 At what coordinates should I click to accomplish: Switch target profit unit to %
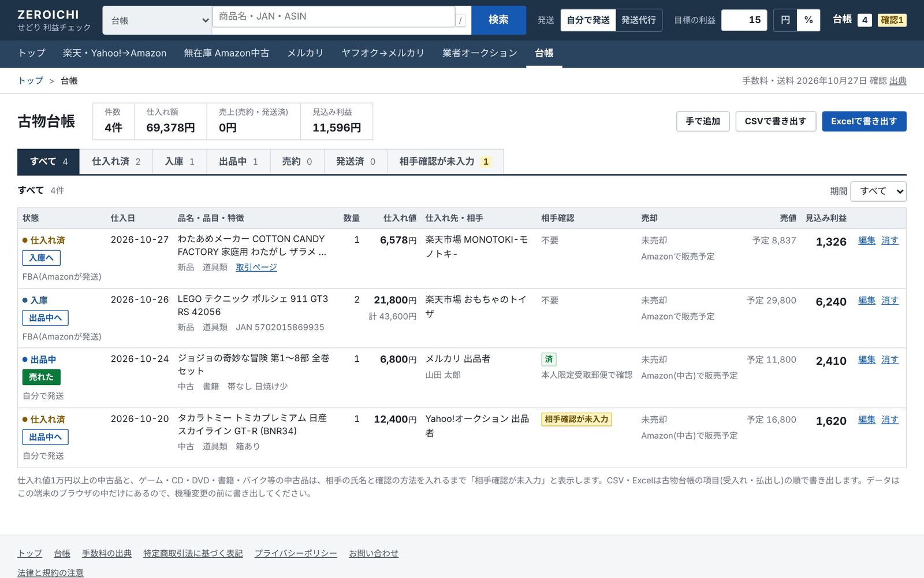point(808,20)
